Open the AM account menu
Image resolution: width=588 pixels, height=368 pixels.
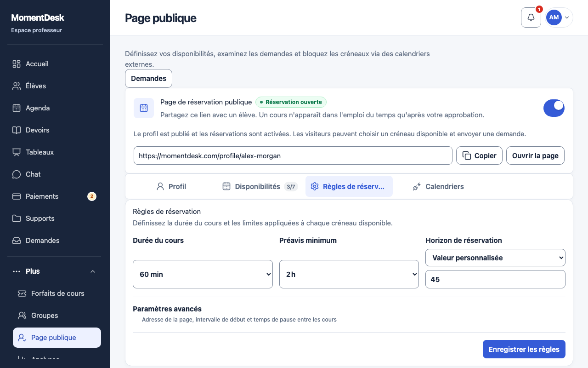[559, 17]
